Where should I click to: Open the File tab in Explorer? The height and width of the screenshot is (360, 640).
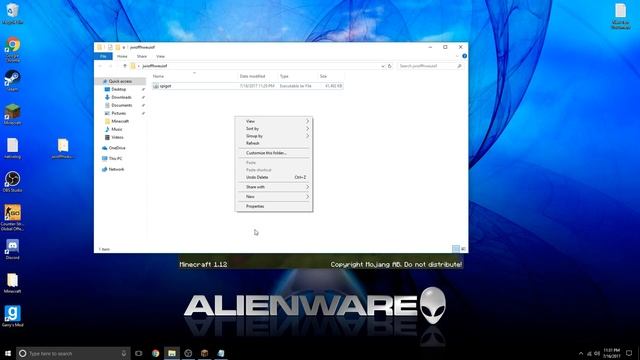[103, 56]
